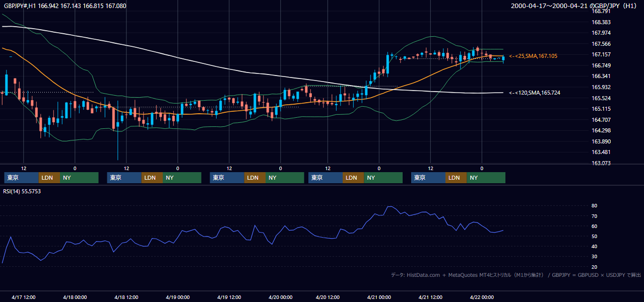Image resolution: width=644 pixels, height=302 pixels.
Task: Click RSI axis level 40
Action: [x=595, y=246]
